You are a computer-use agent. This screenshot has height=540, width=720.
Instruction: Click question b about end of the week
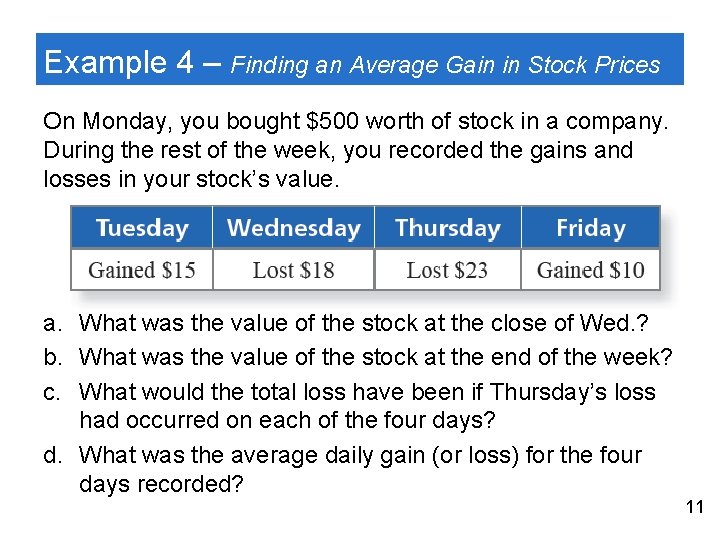point(358,357)
